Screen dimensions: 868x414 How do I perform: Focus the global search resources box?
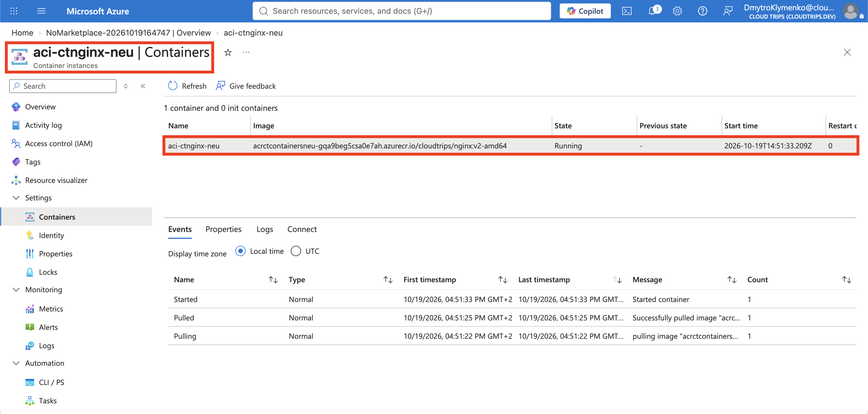[402, 11]
